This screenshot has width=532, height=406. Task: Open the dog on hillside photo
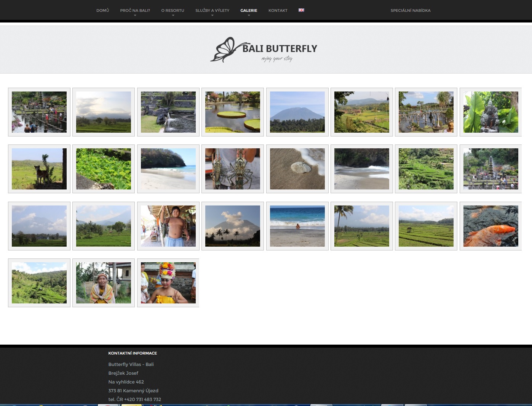click(39, 169)
